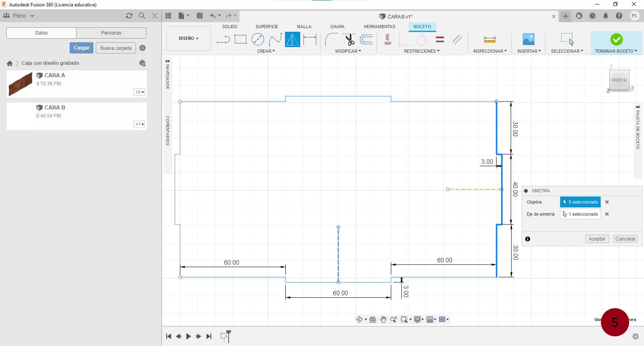This screenshot has height=346, width=644.
Task: Click the active Mirror (Simetría) tool
Action: pyautogui.click(x=293, y=39)
